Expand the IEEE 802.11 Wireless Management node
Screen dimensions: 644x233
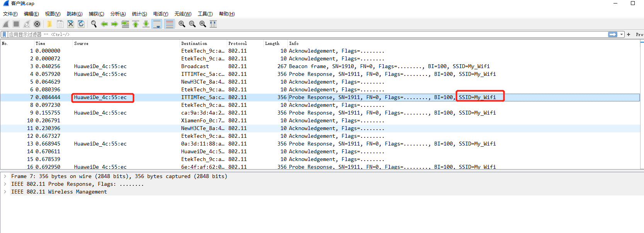pyautogui.click(x=5, y=192)
